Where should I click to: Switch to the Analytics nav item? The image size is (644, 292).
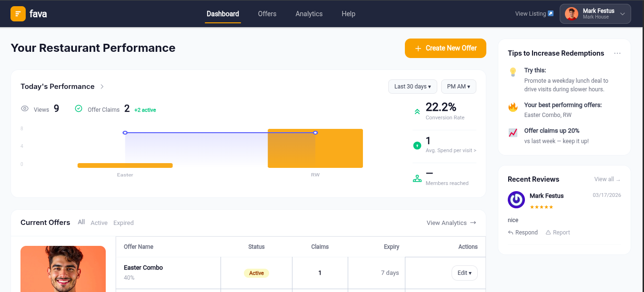(x=309, y=14)
